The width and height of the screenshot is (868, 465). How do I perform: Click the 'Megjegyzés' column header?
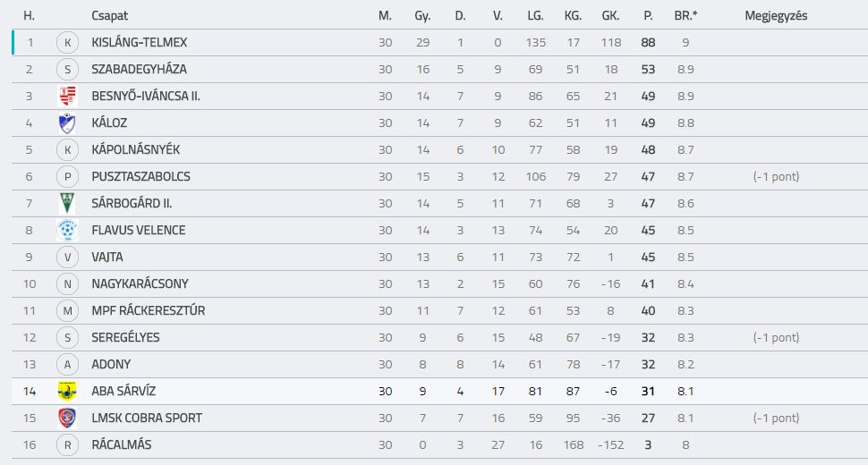click(x=776, y=15)
